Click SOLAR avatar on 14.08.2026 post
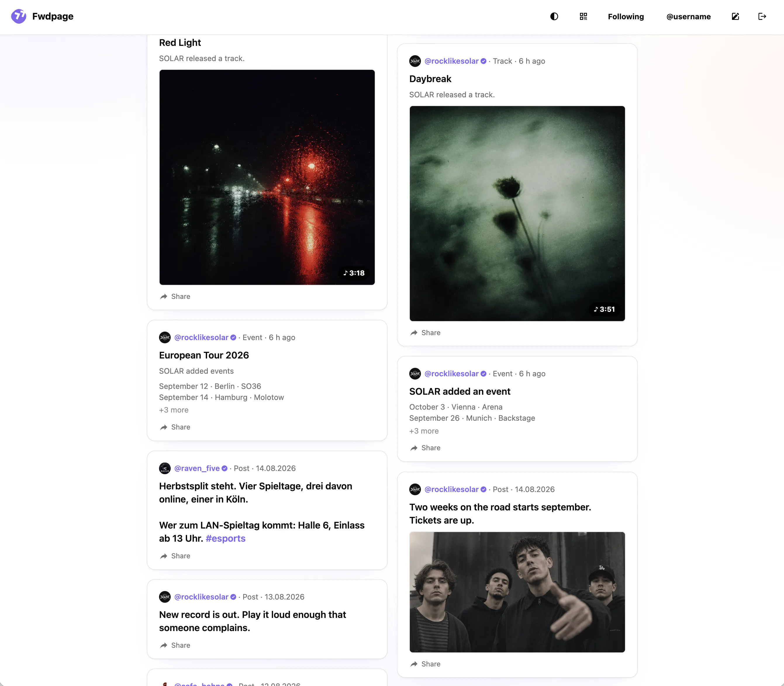The width and height of the screenshot is (784, 686). click(x=415, y=489)
